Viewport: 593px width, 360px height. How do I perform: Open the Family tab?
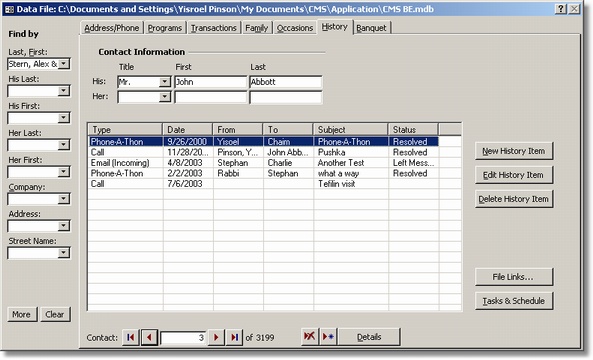click(256, 28)
